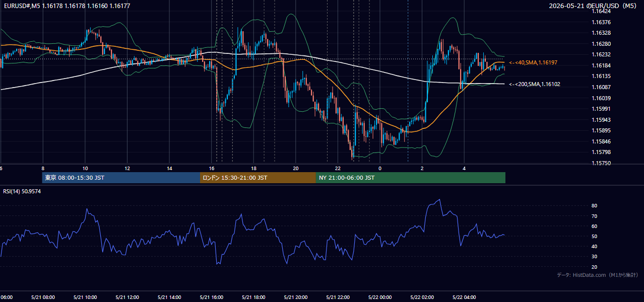Click the bottom axis label 5/21 16:00
The image size is (644, 302).
coord(211,297)
